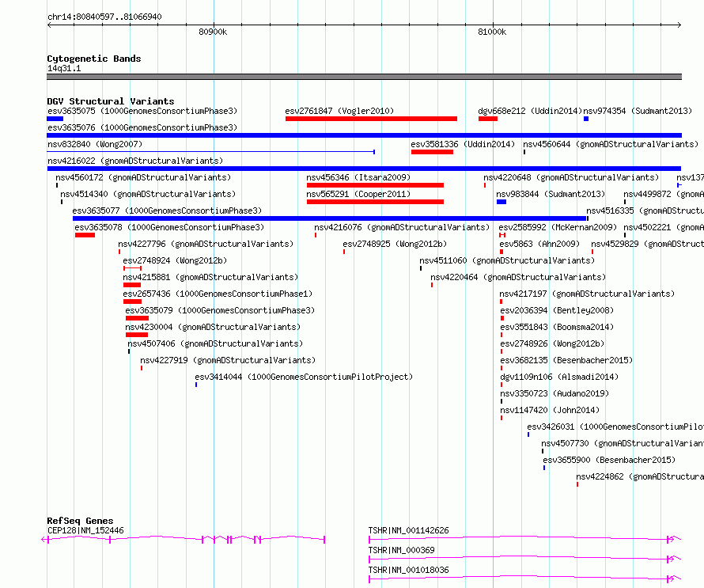Select nsv4216076 gnomAD variant label
Screen dimensions: 704x588
pyautogui.click(x=402, y=227)
